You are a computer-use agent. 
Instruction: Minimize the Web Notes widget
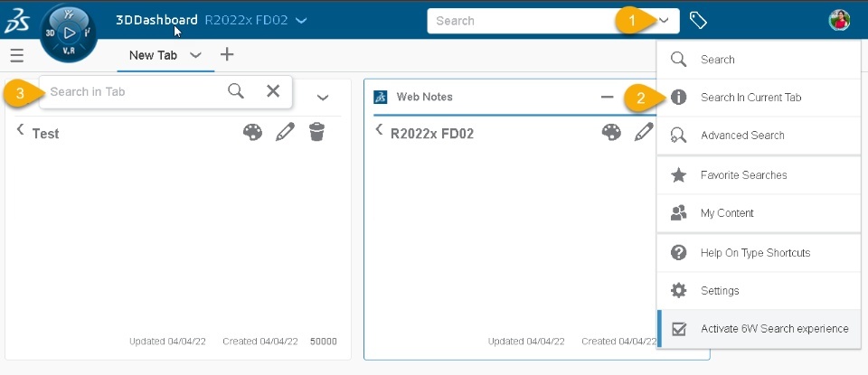[608, 97]
